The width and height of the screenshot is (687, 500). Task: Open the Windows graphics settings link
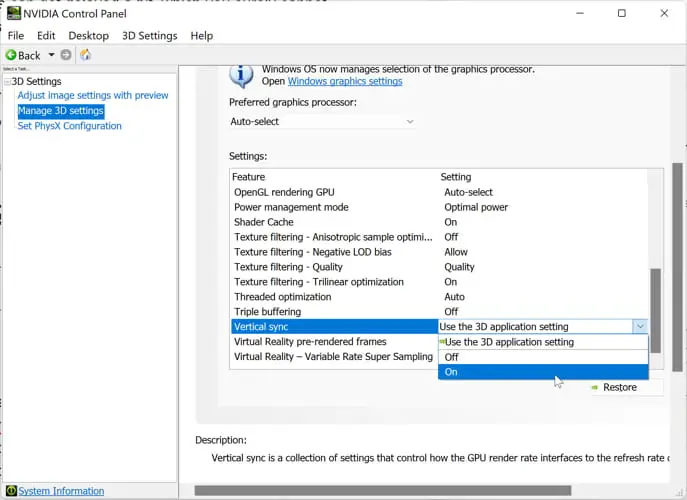tap(345, 82)
